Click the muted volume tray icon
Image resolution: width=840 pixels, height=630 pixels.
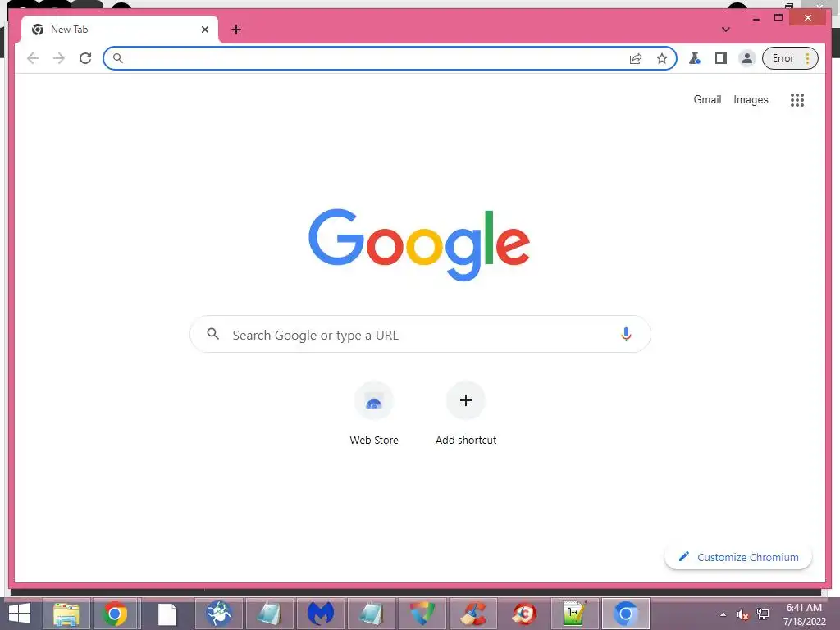(x=742, y=615)
